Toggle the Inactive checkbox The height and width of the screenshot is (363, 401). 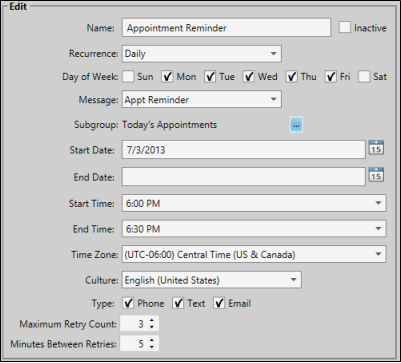(345, 27)
